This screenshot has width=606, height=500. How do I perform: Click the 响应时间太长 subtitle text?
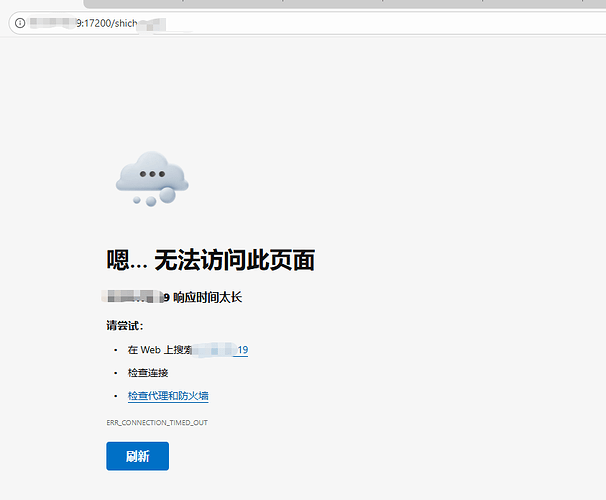(x=208, y=297)
